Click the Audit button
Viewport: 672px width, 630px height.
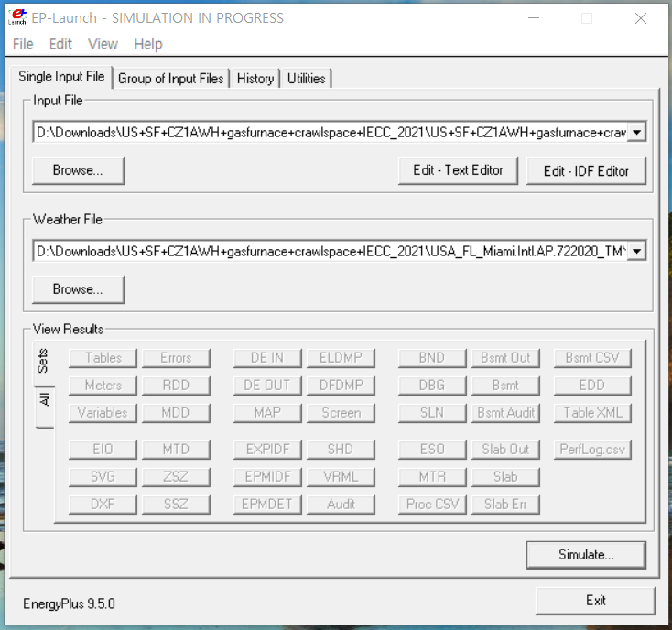(341, 505)
